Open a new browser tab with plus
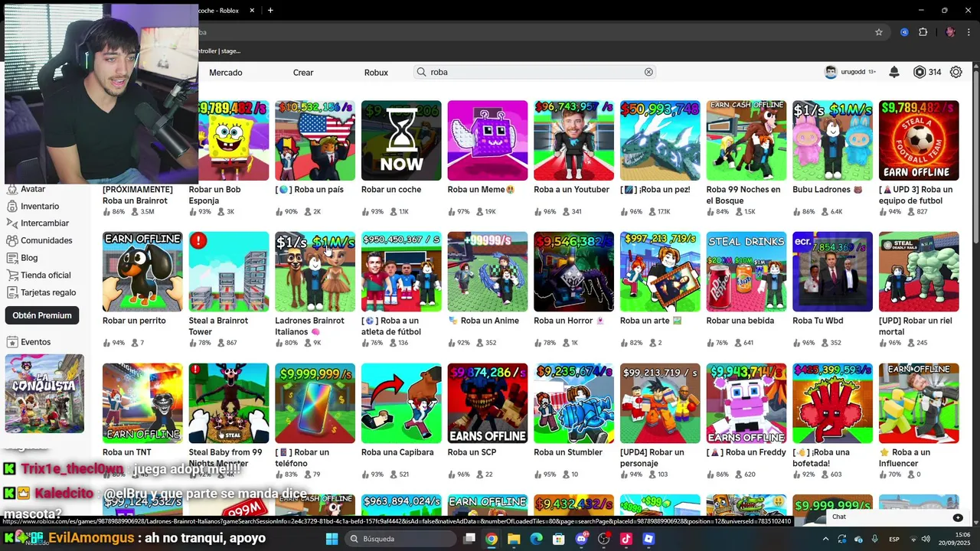This screenshot has width=980, height=551. pyautogui.click(x=270, y=10)
